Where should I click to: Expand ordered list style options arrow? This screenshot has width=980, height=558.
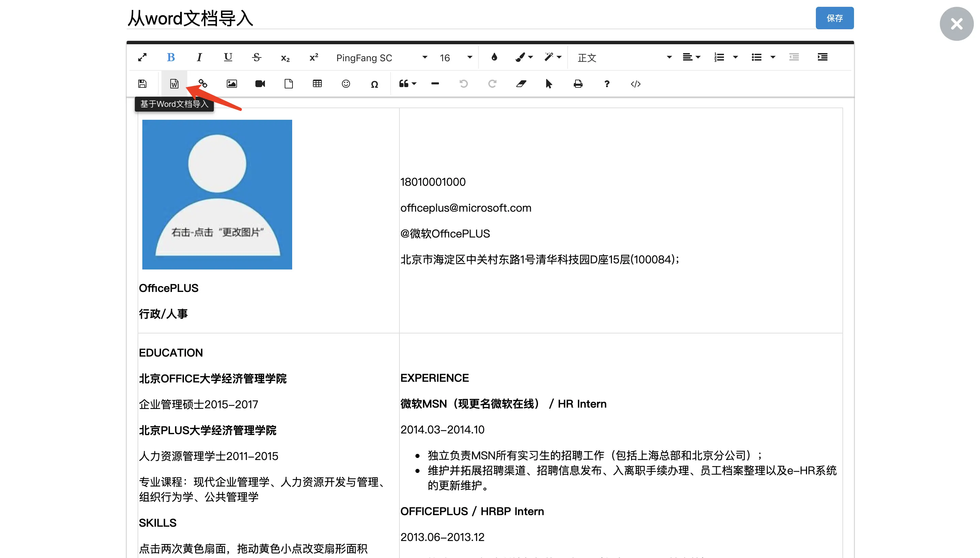[x=735, y=58]
